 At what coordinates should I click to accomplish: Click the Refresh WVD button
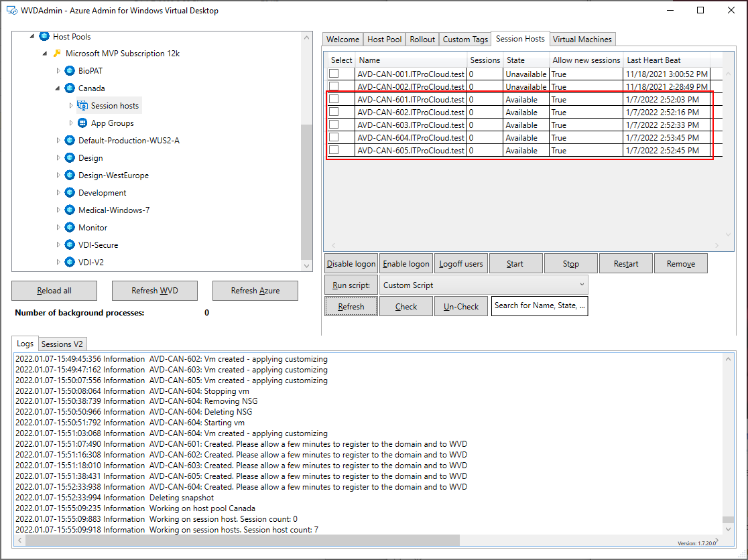pyautogui.click(x=155, y=291)
